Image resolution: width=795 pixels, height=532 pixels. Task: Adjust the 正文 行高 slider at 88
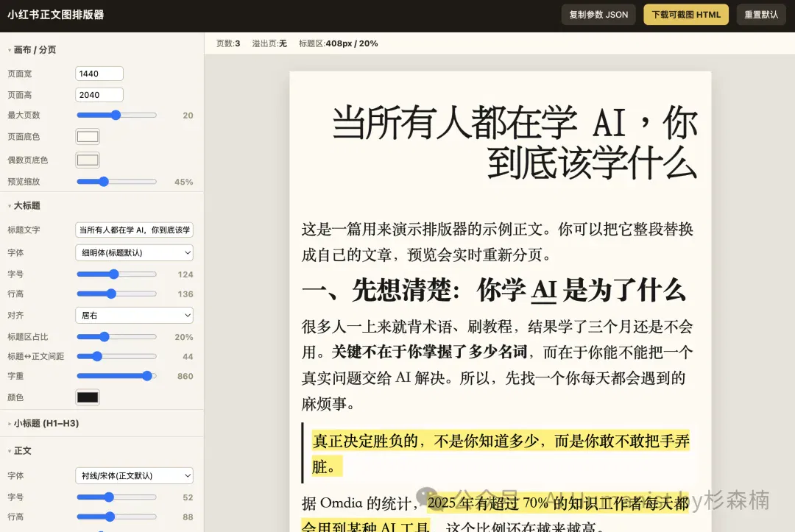(x=116, y=517)
